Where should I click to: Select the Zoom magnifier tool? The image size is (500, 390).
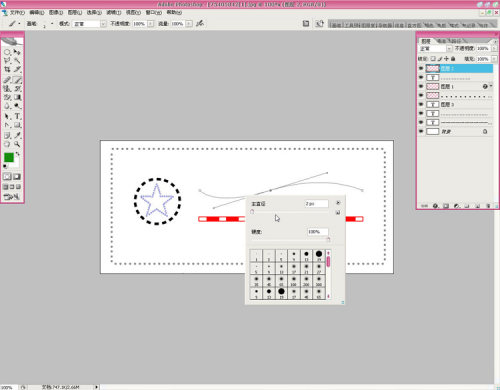click(x=17, y=144)
